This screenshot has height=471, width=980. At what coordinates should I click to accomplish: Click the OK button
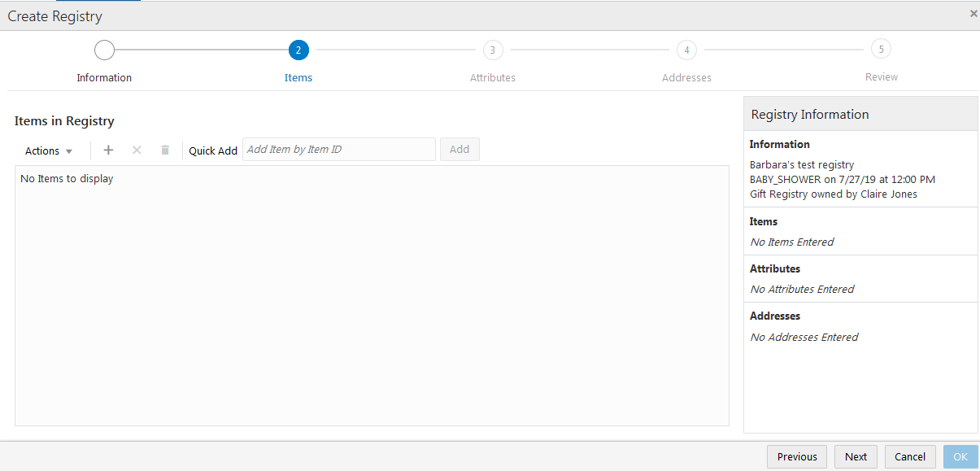(960, 456)
